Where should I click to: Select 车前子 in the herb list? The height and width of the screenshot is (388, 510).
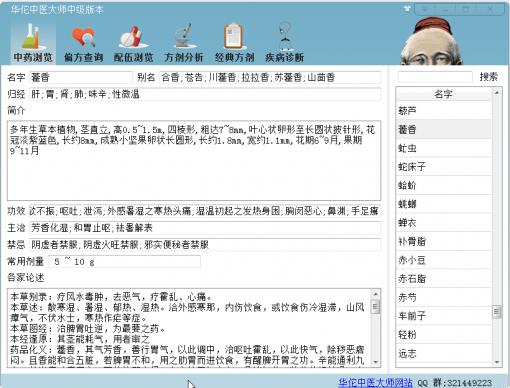tap(444, 316)
